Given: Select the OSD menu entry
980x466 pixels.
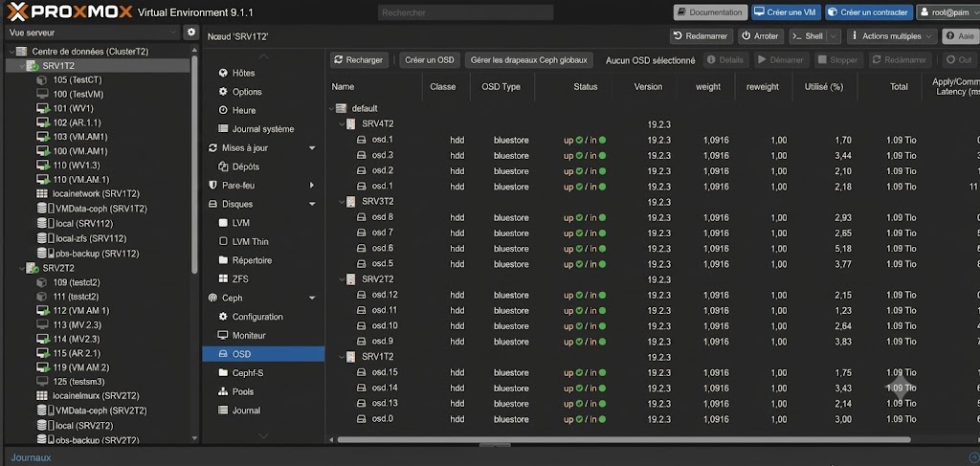Looking at the screenshot, I should click(x=263, y=354).
